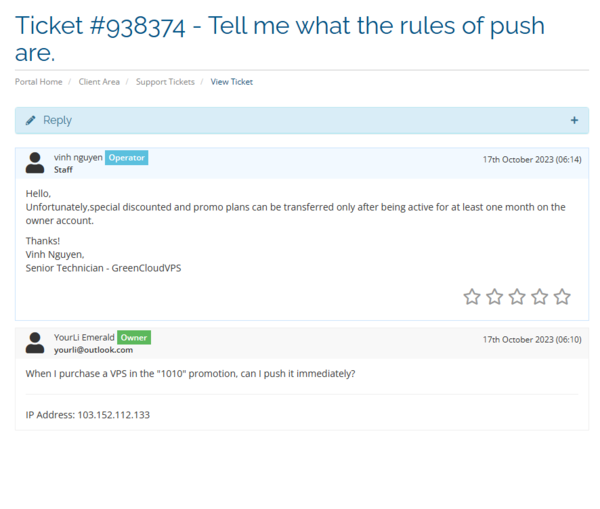Go to Portal Home breadcrumb
This screenshot has width=600, height=509.
click(x=38, y=82)
